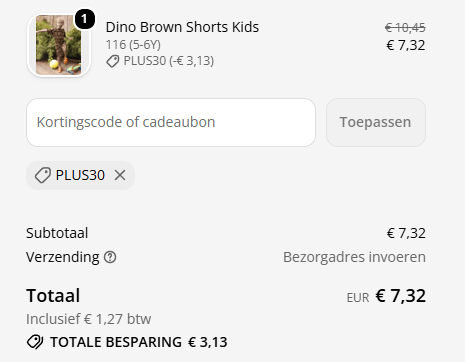This screenshot has width=465, height=362.
Task: Click the Inclusief € 1,27 btw note
Action: pos(89,319)
